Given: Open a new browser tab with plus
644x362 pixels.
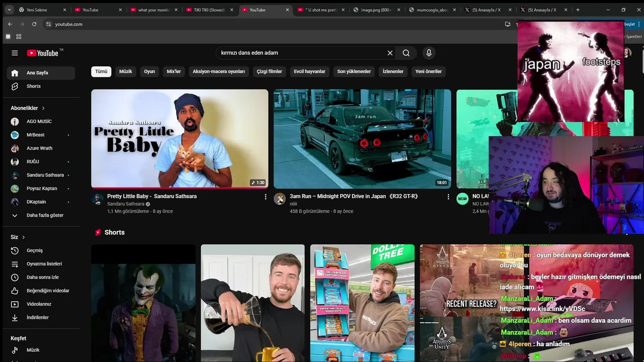Looking at the screenshot, I should [578, 10].
